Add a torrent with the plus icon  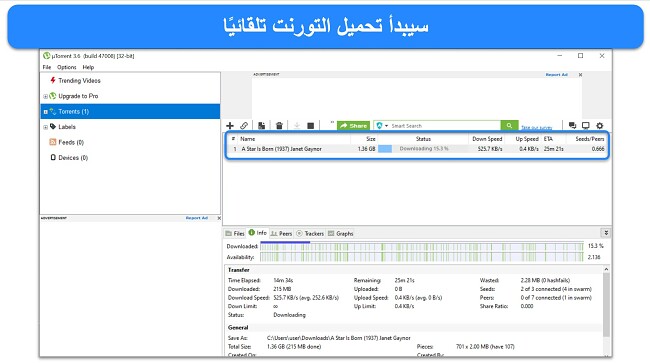pyautogui.click(x=230, y=126)
